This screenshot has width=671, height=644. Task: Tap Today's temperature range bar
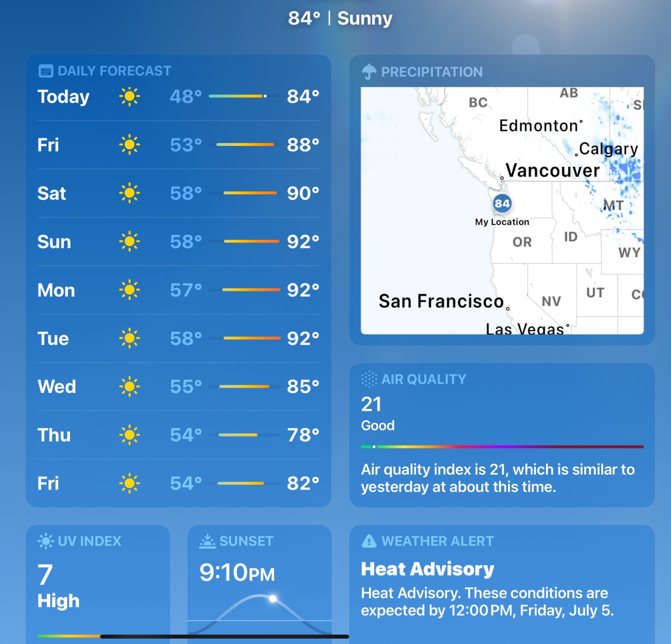(x=244, y=96)
